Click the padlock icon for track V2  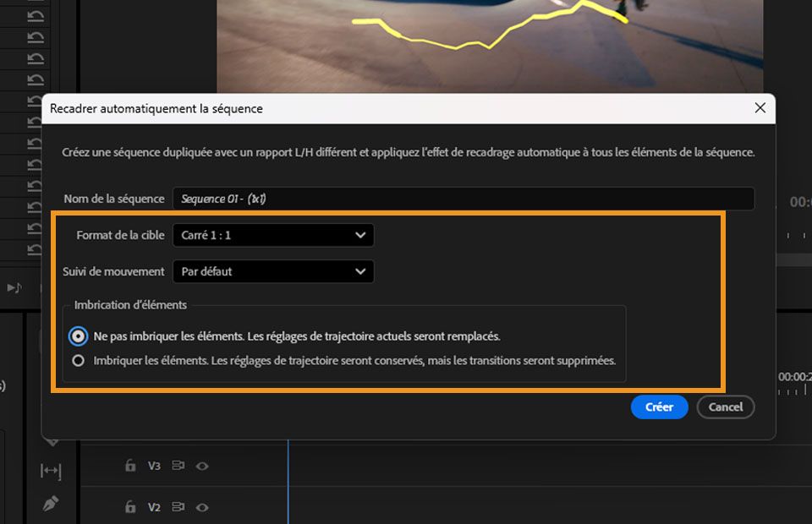click(x=129, y=507)
